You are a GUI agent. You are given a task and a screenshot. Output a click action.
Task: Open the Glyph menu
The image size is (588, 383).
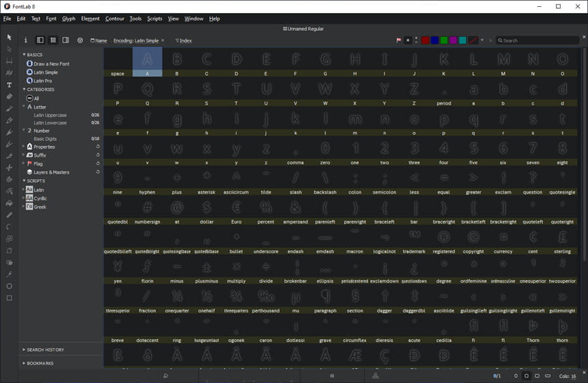[68, 18]
